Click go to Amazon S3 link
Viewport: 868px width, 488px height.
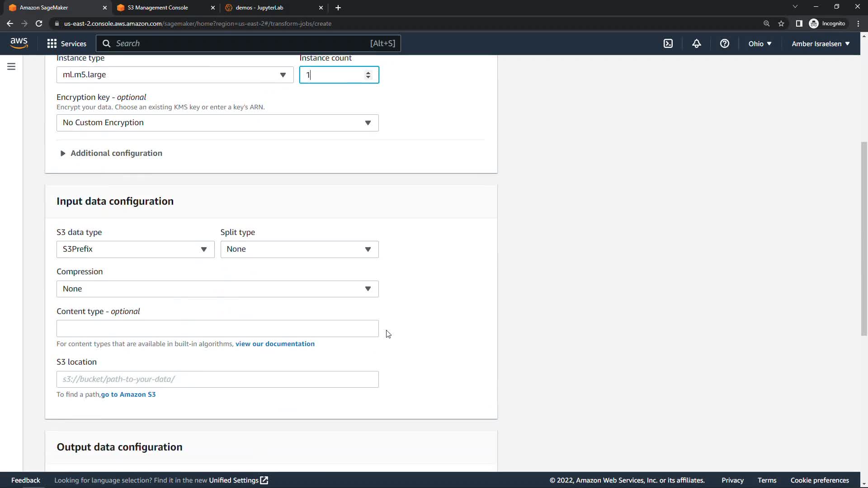click(128, 394)
